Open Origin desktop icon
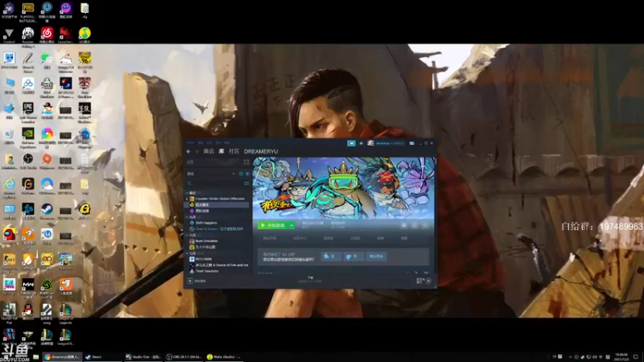This screenshot has width=644, height=362. [x=47, y=160]
